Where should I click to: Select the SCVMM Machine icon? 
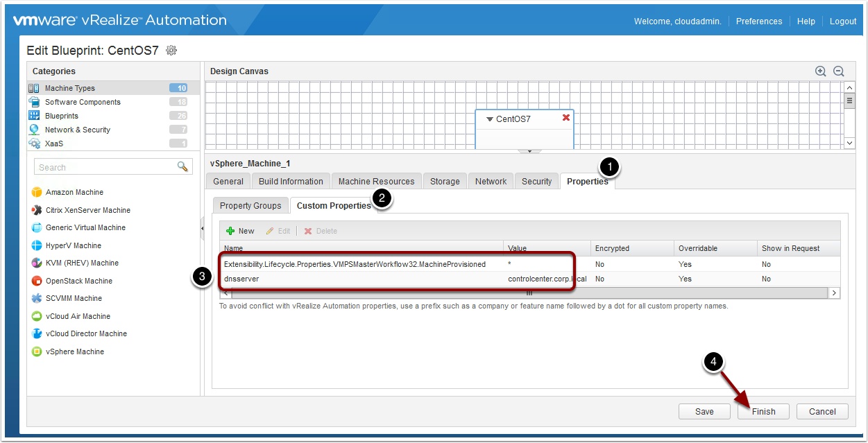pyautogui.click(x=37, y=298)
